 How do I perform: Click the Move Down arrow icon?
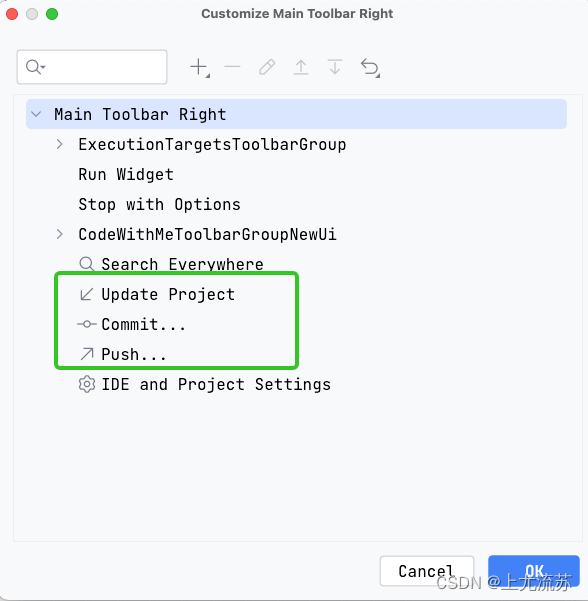pyautogui.click(x=335, y=67)
